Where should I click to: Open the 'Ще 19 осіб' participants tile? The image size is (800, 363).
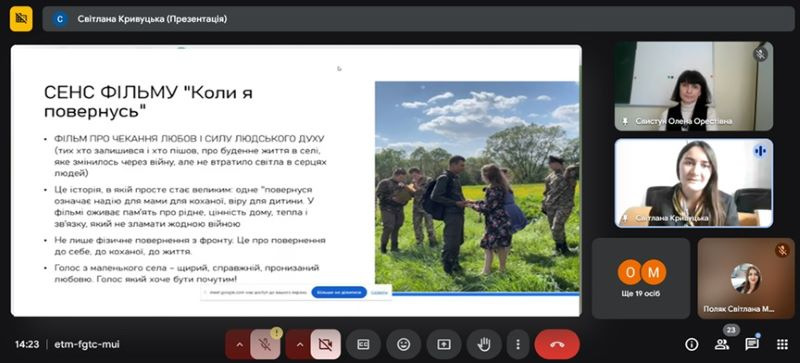pos(641,278)
